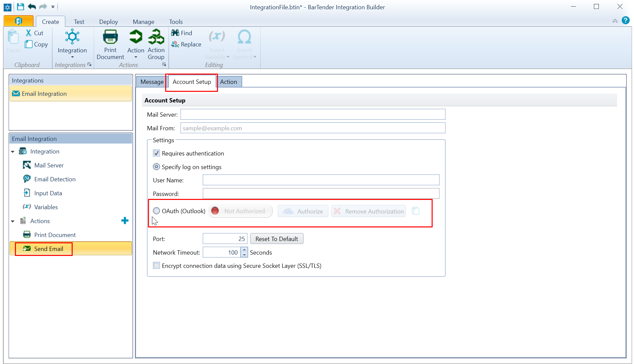The width and height of the screenshot is (634, 364).
Task: Click the Remove Authorization button
Action: coord(368,211)
